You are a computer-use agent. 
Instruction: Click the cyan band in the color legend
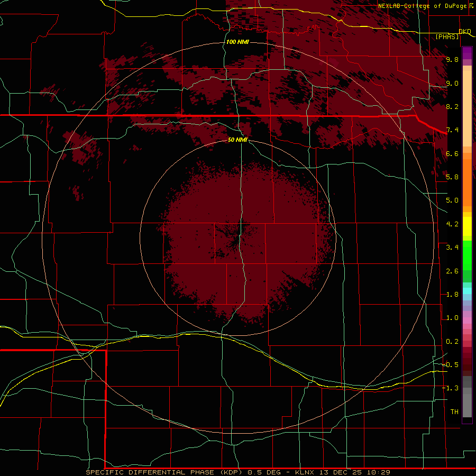click(x=467, y=291)
